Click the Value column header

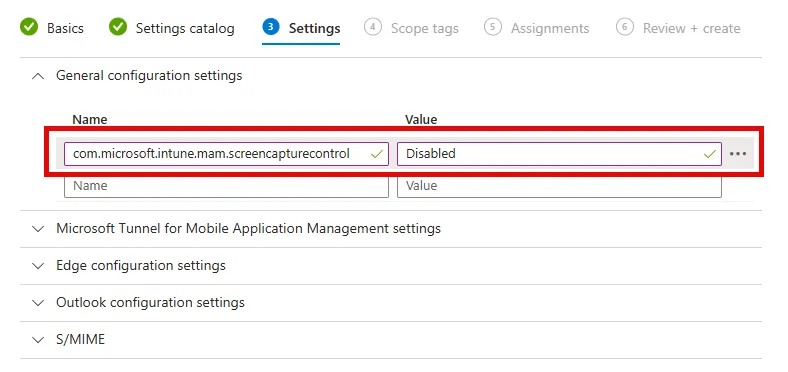tap(421, 120)
